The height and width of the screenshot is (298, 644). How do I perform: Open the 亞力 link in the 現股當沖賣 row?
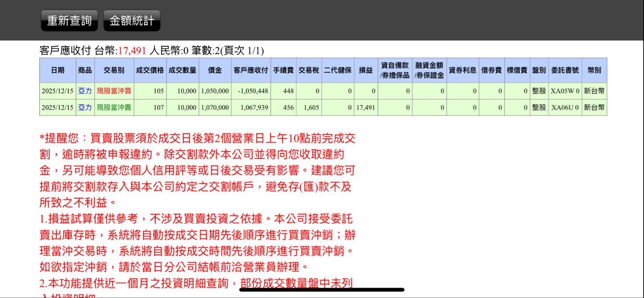point(85,108)
